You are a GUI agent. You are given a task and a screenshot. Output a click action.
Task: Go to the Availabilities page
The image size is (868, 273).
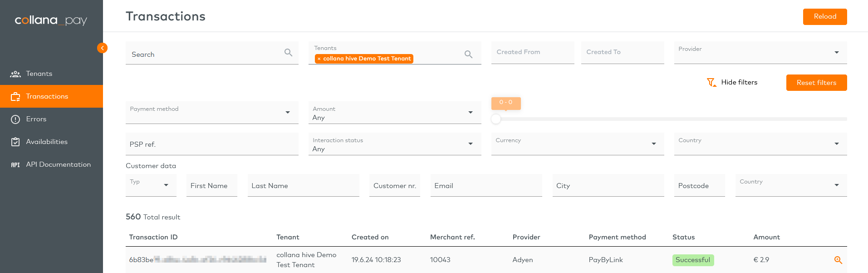point(51,142)
